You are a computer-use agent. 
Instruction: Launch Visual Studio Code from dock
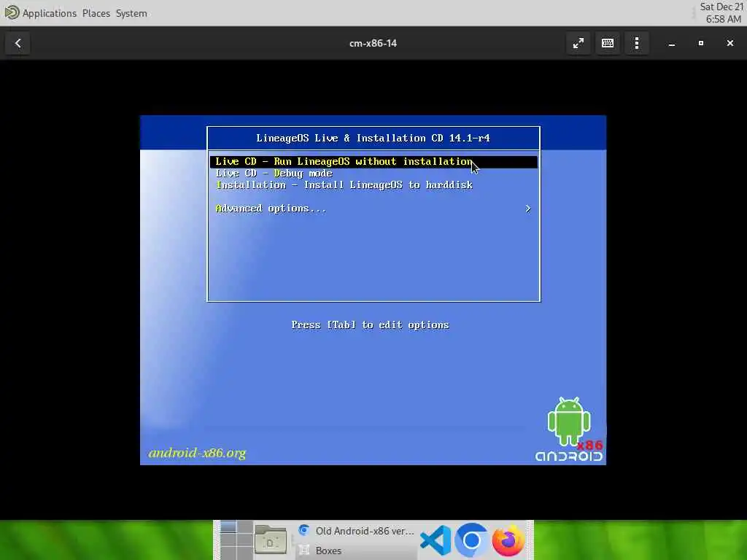coord(436,540)
